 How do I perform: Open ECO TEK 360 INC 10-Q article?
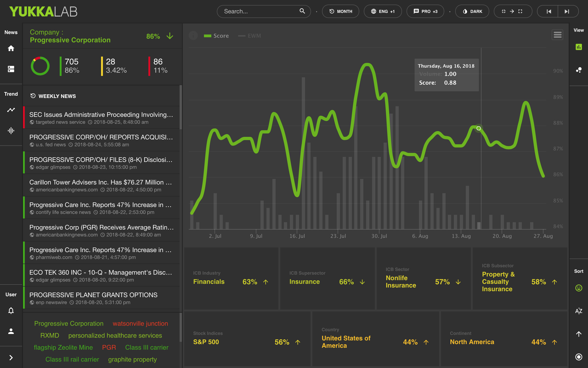click(101, 275)
